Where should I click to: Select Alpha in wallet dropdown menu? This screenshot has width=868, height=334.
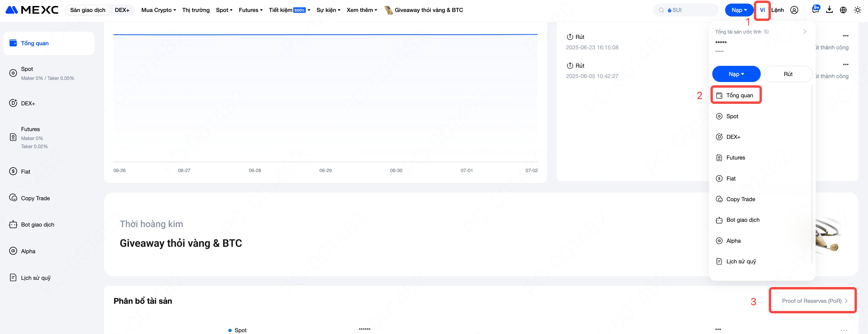(762, 241)
